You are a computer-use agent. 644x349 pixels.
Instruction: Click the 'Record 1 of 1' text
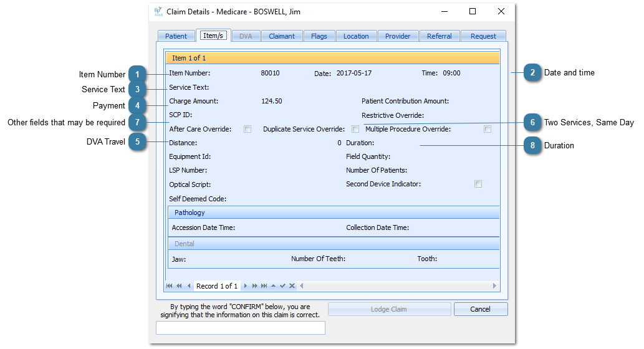click(x=217, y=286)
